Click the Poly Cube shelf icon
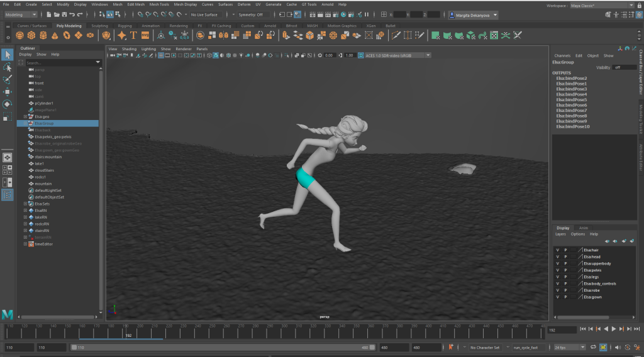Viewport: 644px width, 357px height. (x=31, y=36)
